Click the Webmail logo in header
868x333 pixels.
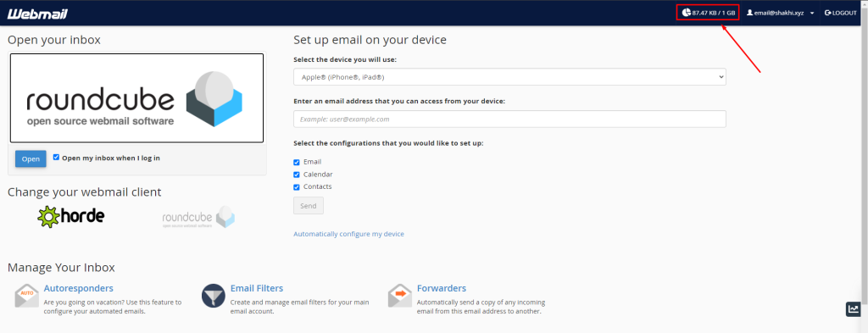(x=37, y=14)
